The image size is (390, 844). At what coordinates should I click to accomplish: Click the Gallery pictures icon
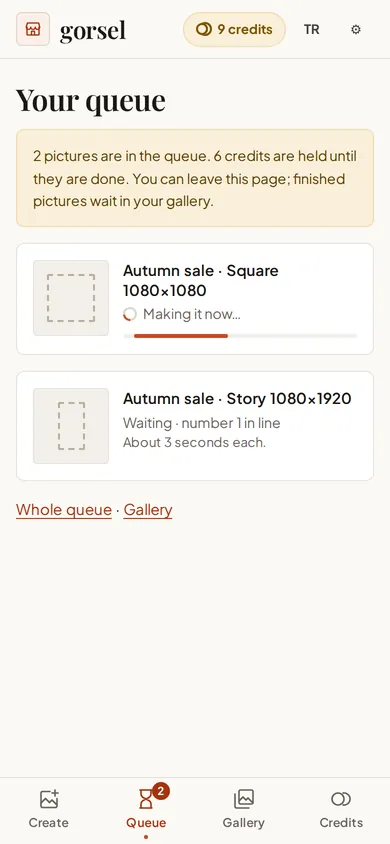click(244, 799)
